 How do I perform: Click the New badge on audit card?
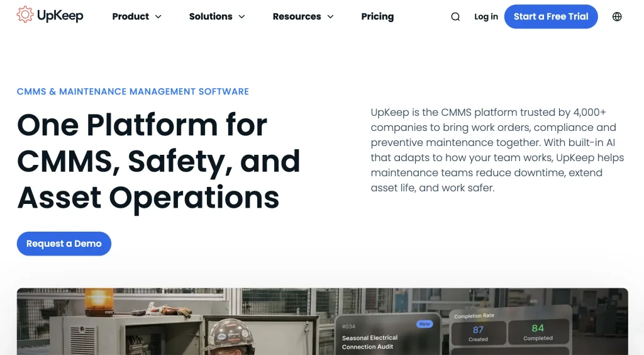click(425, 324)
